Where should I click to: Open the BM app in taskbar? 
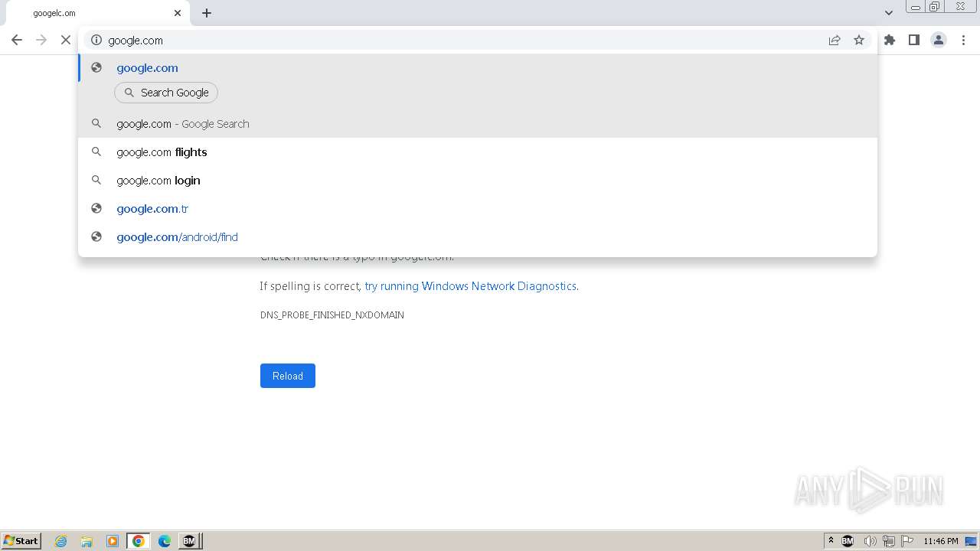[x=189, y=541]
